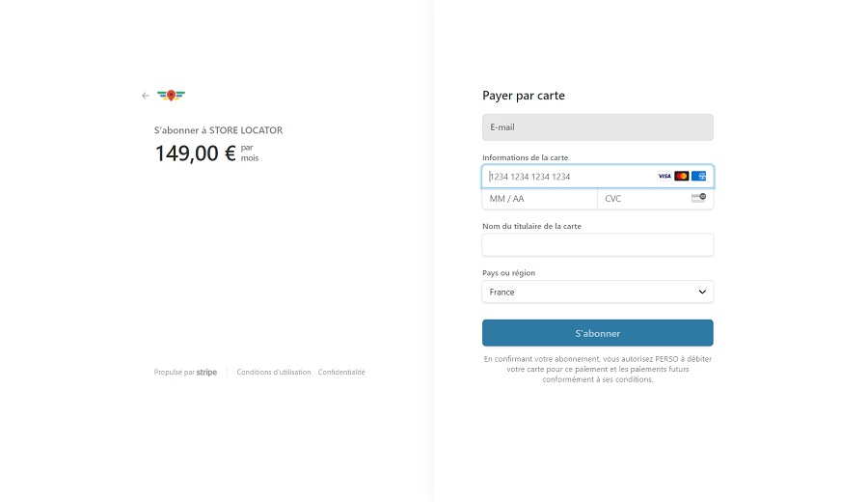The image size is (868, 502).
Task: Click the American Express card icon
Action: (x=699, y=177)
